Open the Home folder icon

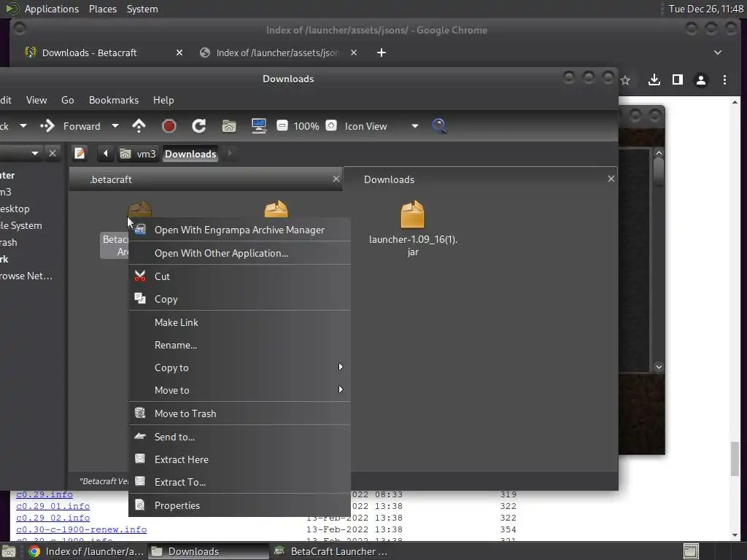click(x=229, y=126)
